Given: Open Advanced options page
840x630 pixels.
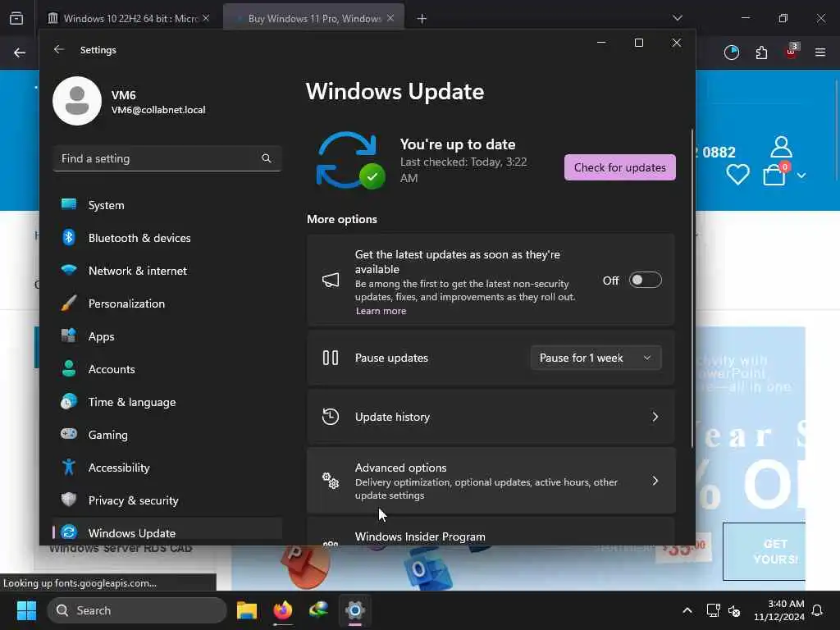Looking at the screenshot, I should pos(491,481).
